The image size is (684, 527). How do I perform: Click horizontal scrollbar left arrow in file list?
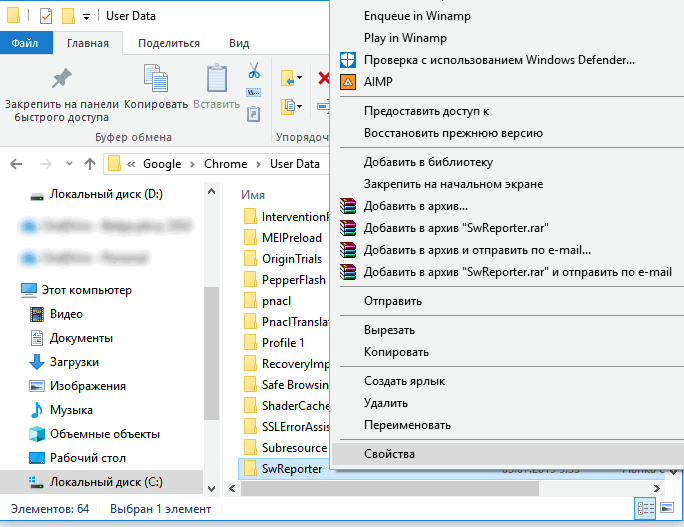(232, 489)
